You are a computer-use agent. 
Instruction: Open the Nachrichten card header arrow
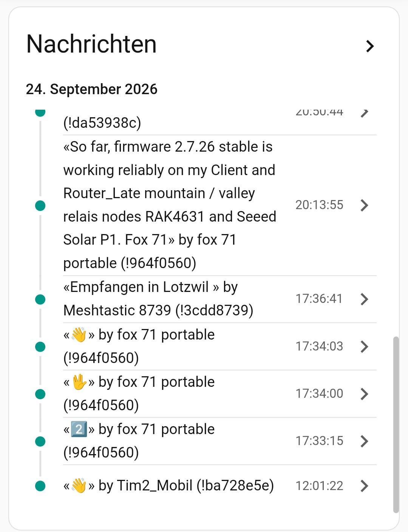click(x=370, y=46)
